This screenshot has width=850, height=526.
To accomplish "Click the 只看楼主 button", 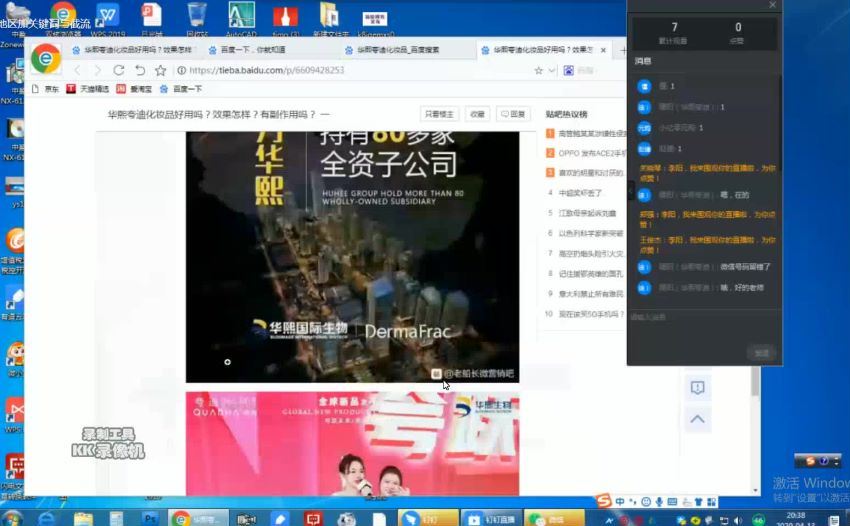I will 439,114.
